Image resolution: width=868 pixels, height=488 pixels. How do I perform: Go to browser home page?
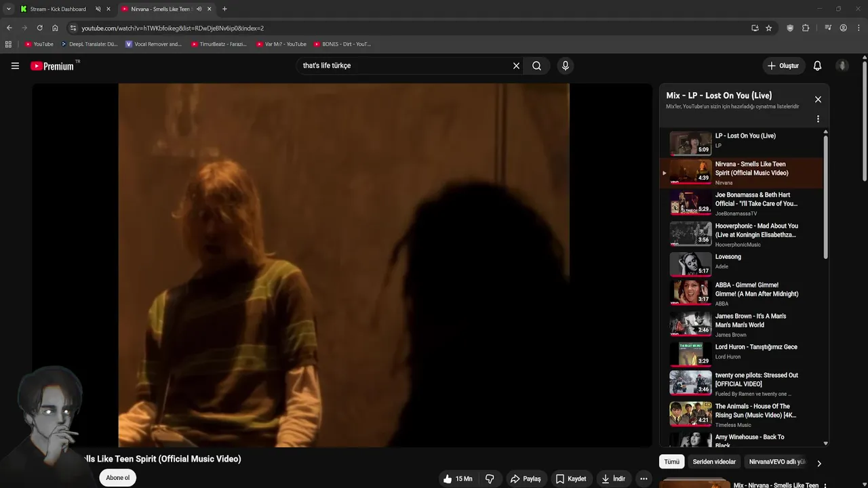click(x=55, y=28)
